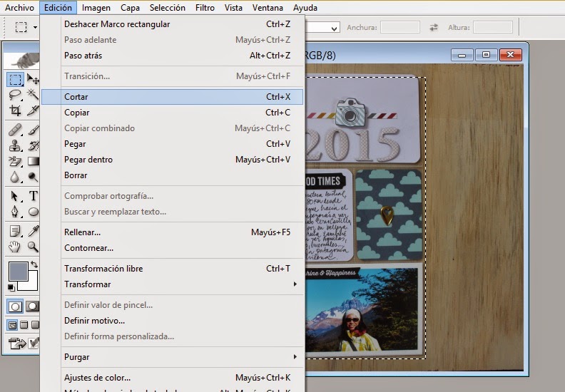Choose Cortar from the Edición menu
The image size is (565, 392).
[172, 97]
